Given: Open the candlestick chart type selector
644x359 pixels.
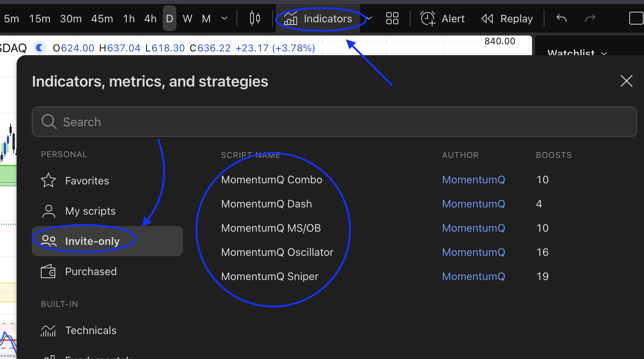Looking at the screenshot, I should pos(255,18).
